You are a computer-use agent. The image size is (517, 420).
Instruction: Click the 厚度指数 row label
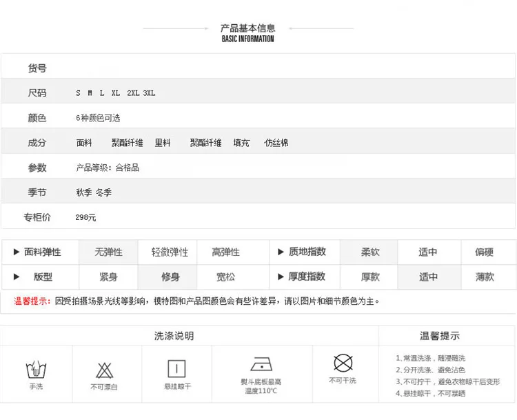[x=307, y=277]
